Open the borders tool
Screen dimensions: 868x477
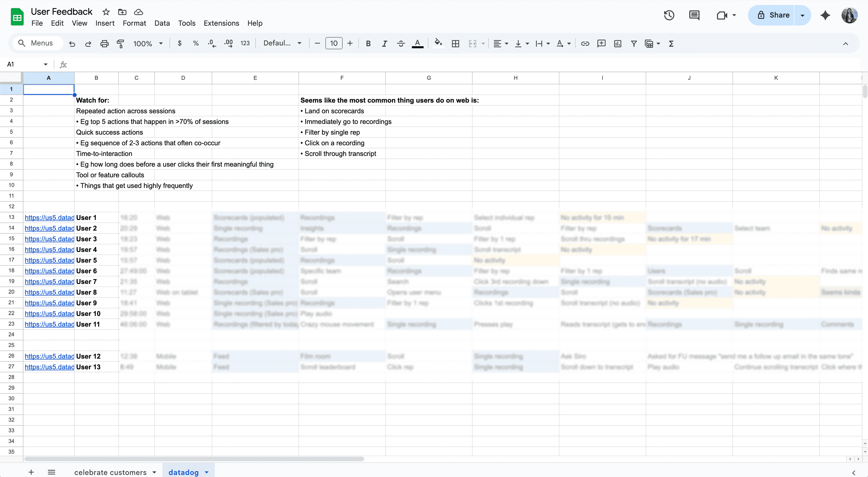[455, 43]
